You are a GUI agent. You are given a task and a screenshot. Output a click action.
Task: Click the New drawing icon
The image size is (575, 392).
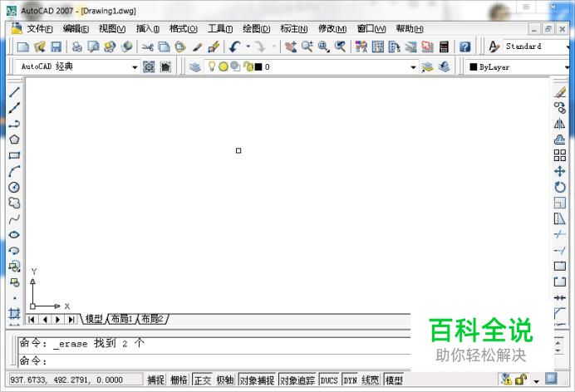tap(23, 47)
